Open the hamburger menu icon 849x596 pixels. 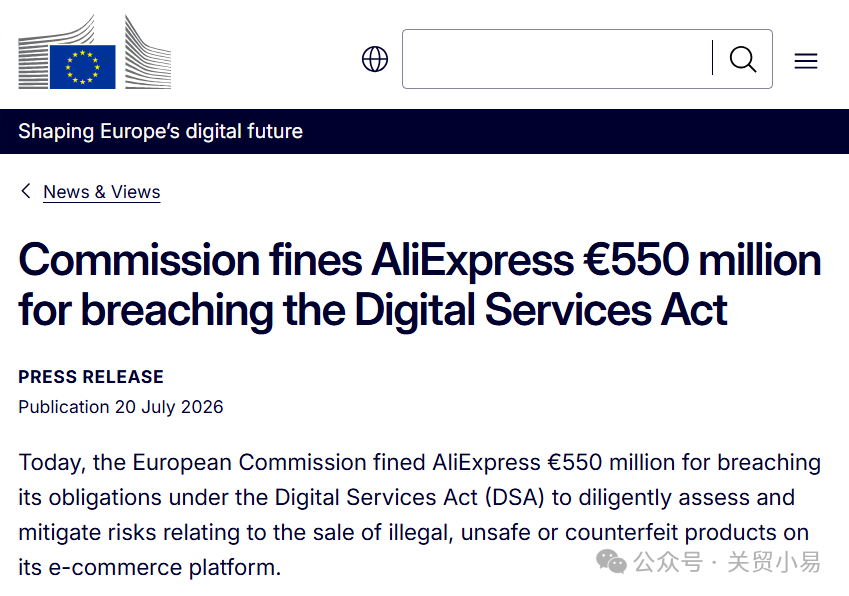(x=806, y=61)
